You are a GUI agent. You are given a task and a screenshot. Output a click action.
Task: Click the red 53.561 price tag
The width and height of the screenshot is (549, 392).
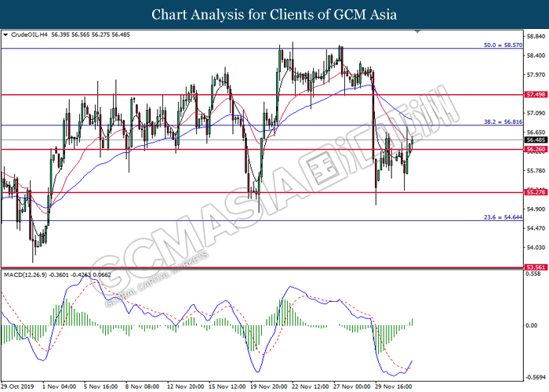point(535,267)
